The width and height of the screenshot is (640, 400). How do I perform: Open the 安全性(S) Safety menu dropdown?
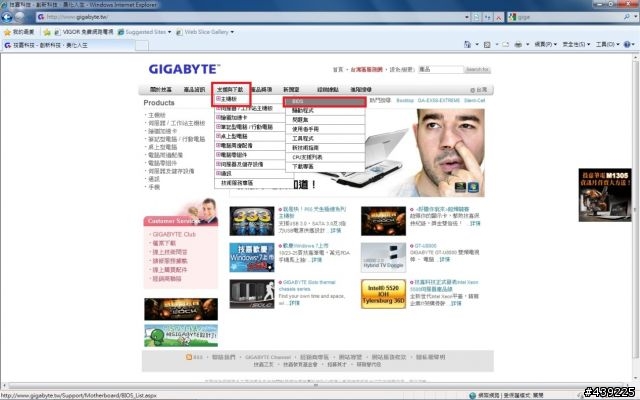(576, 44)
